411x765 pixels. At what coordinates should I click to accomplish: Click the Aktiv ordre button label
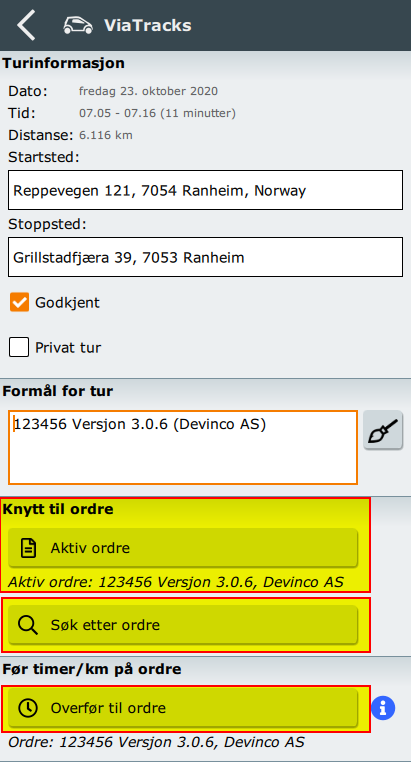click(90, 548)
